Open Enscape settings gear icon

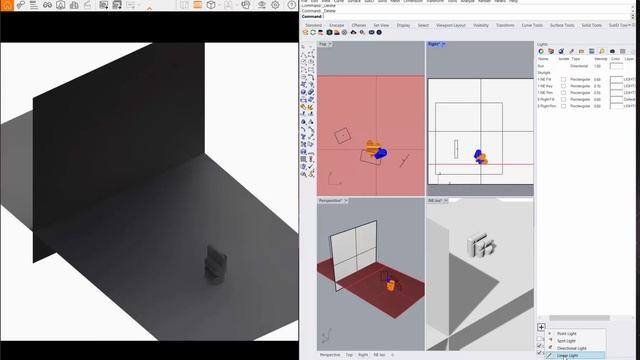pos(276,5)
